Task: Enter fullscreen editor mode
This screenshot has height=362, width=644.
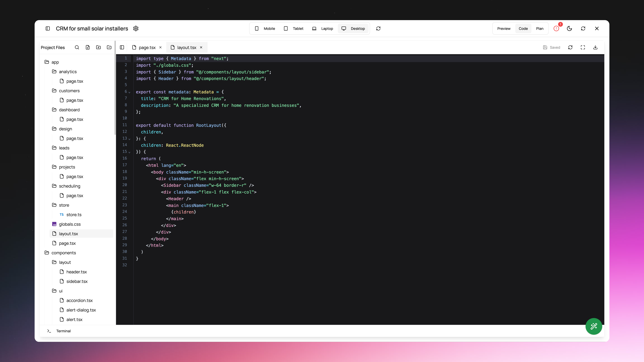Action: point(583,47)
